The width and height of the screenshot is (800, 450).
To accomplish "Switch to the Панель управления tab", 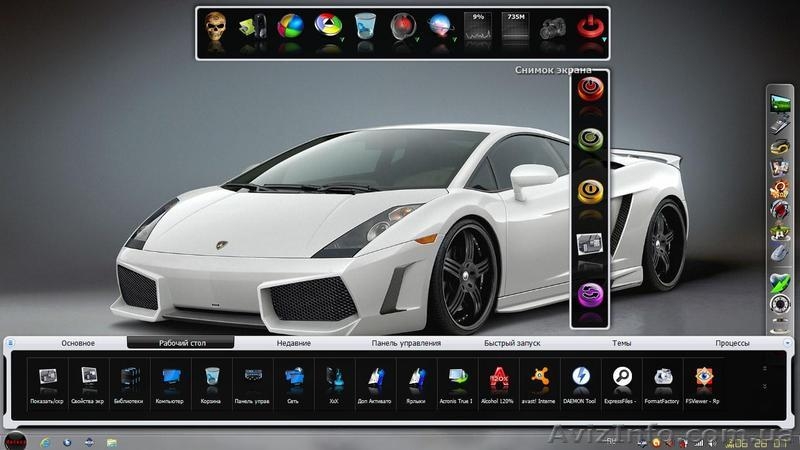I will tap(406, 343).
